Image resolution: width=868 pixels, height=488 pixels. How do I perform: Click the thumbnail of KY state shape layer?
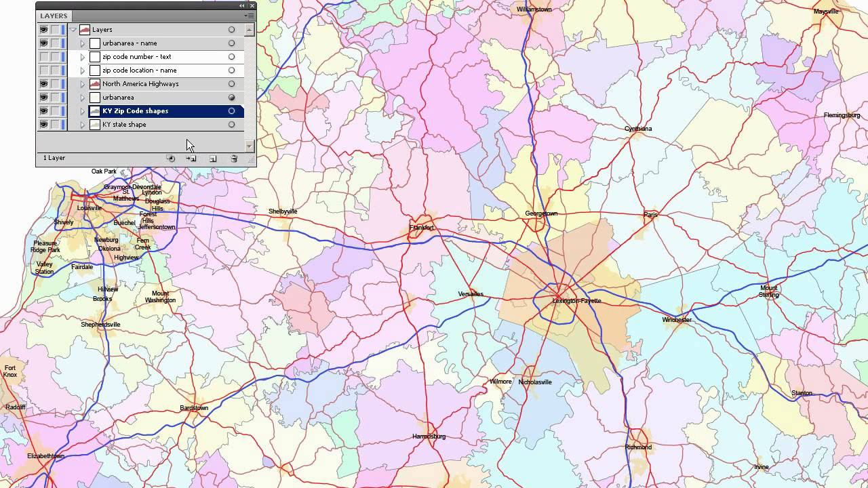95,125
